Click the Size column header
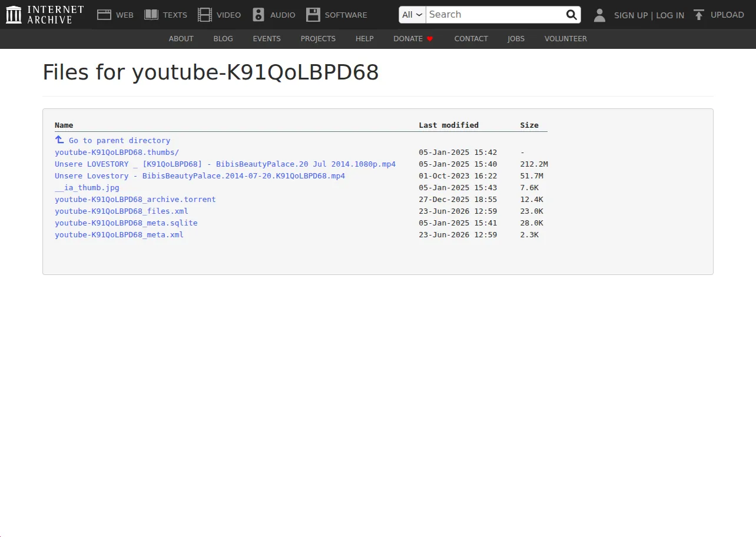756x537 pixels. (529, 125)
